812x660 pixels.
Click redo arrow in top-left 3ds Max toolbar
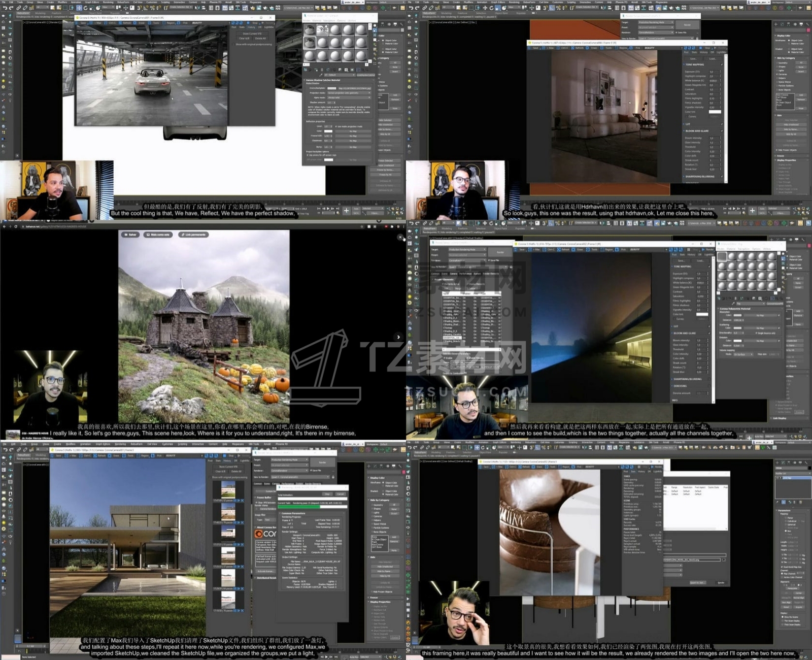[x=11, y=8]
